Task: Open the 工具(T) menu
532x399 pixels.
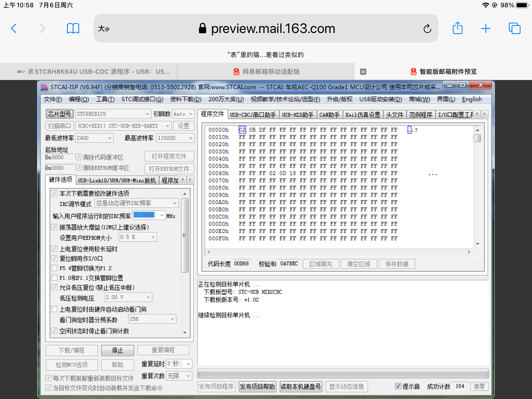Action: pyautogui.click(x=105, y=99)
